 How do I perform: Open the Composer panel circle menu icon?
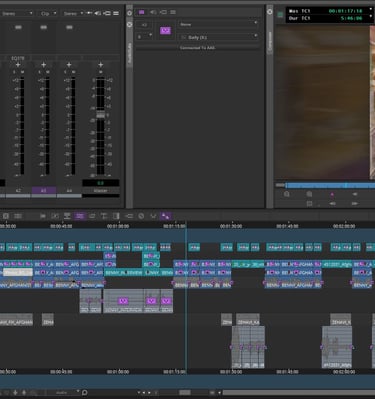click(x=270, y=12)
